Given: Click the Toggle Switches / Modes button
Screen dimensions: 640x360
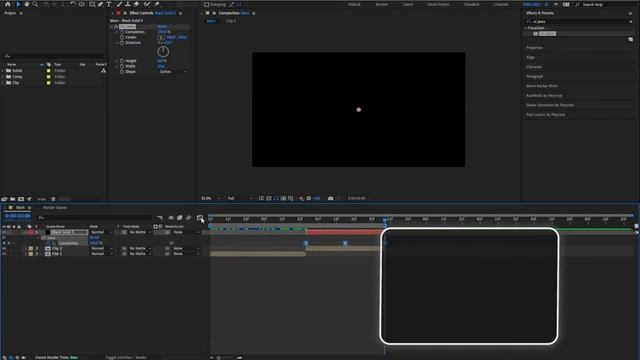Looking at the screenshot, I should pyautogui.click(x=126, y=358).
